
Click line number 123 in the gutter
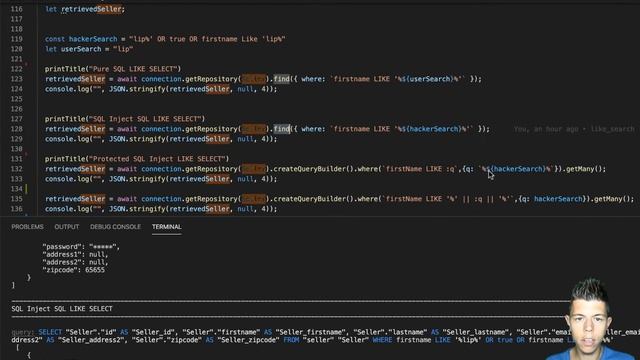pyautogui.click(x=16, y=79)
